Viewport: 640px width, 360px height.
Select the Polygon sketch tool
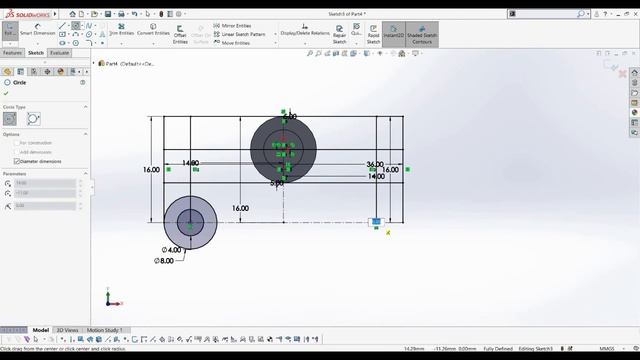tap(76, 43)
